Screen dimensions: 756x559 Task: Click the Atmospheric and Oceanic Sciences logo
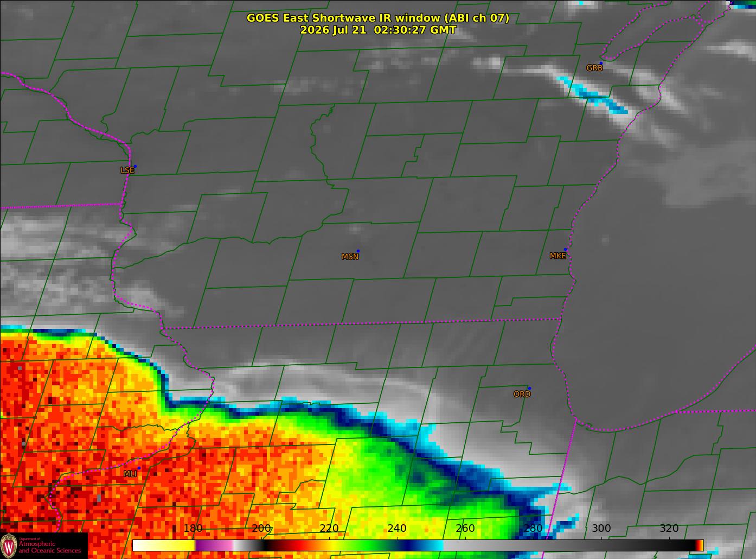43,545
